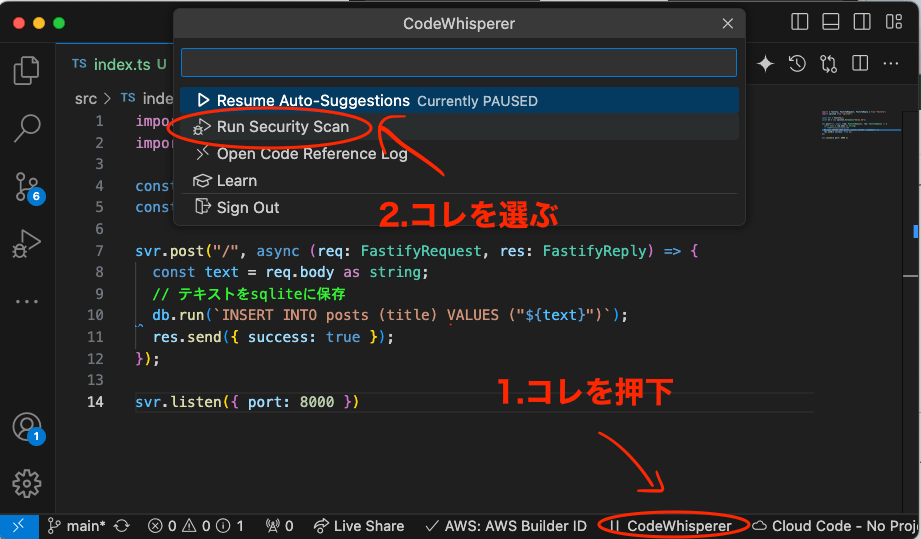This screenshot has width=921, height=539.
Task: Select the index.ts editor tab
Action: pos(119,64)
